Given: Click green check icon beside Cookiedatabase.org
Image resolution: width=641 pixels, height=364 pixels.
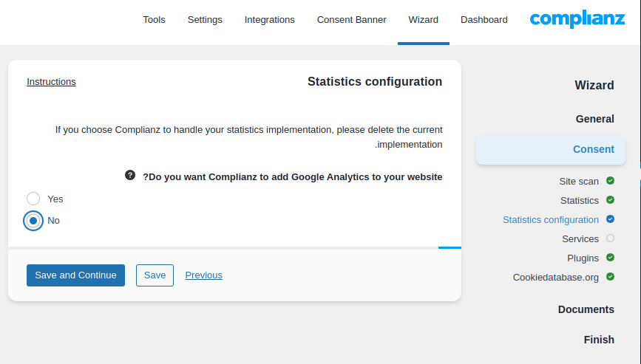Looking at the screenshot, I should point(610,277).
